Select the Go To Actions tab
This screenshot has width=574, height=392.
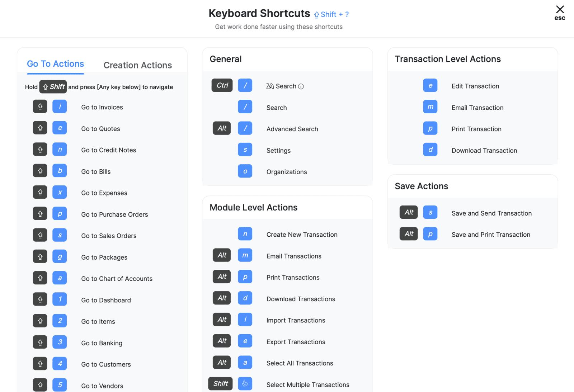click(56, 64)
